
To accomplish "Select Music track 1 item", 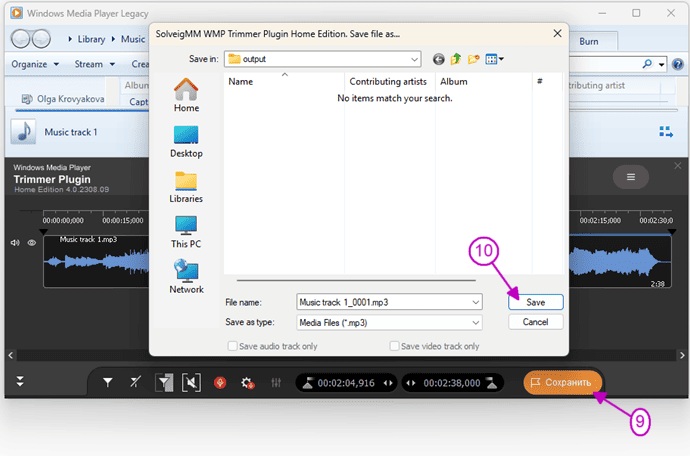I will pyautogui.click(x=70, y=132).
